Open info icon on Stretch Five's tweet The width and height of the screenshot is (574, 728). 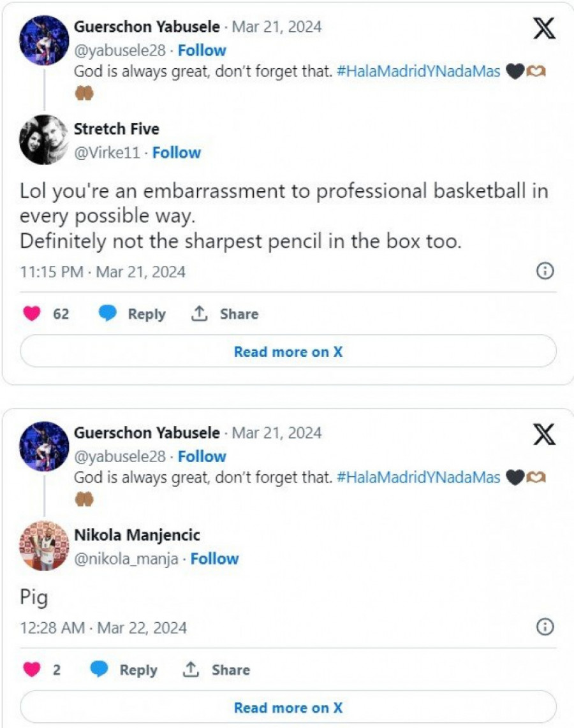[544, 272]
